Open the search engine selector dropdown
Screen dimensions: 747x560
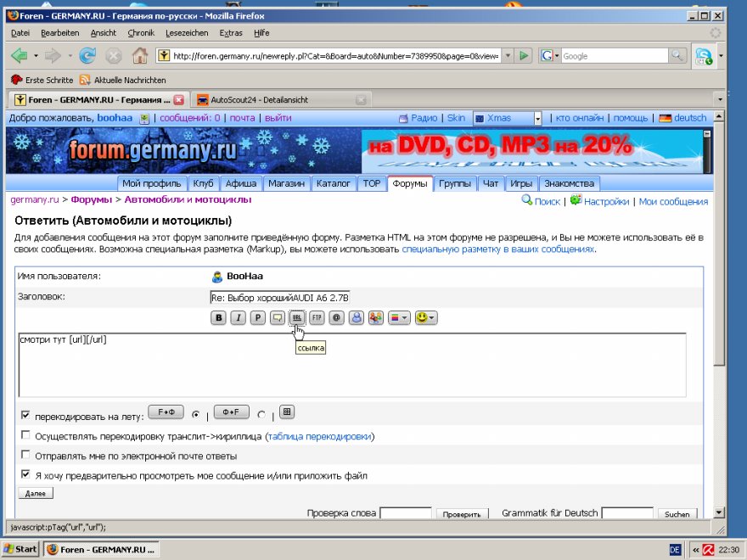(x=550, y=56)
